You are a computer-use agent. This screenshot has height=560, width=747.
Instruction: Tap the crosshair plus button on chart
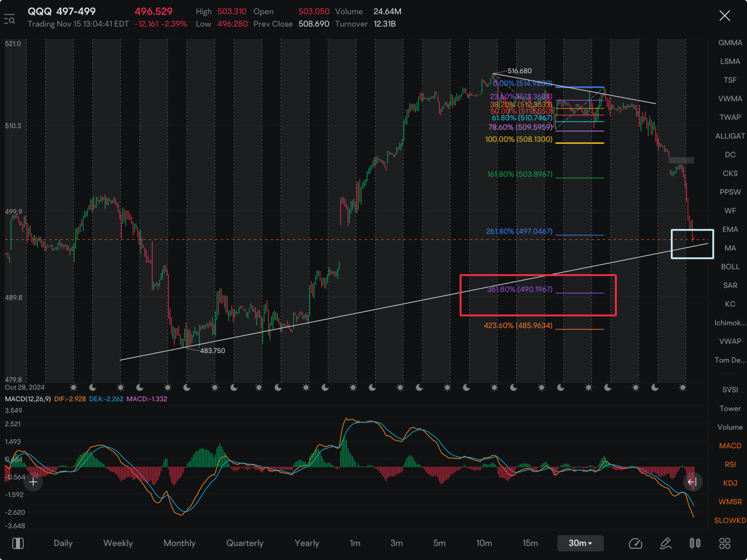click(x=33, y=482)
